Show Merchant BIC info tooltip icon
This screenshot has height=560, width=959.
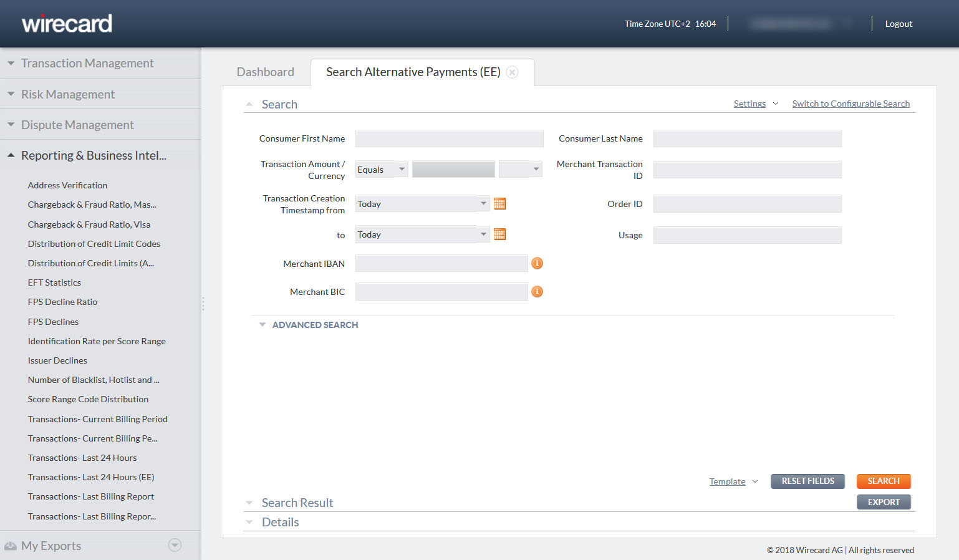(537, 291)
